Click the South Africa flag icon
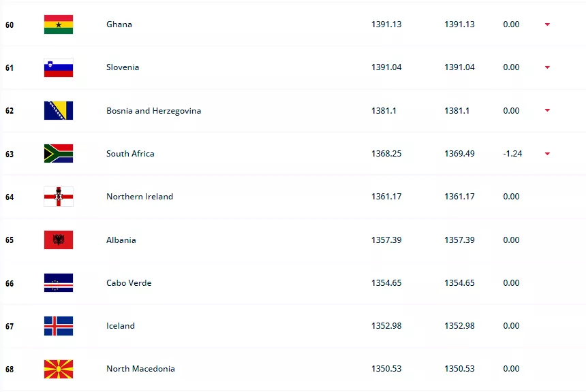This screenshot has height=392, width=586. [58, 154]
